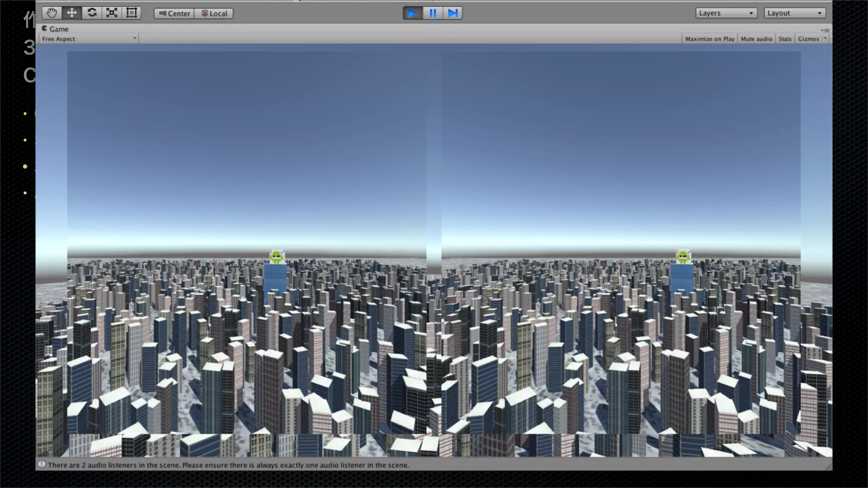Pause the running game
Viewport: 868px width, 488px height.
click(432, 13)
